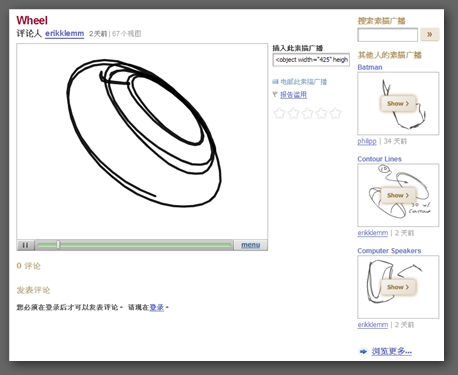Click the login link in comment notice

(x=156, y=307)
